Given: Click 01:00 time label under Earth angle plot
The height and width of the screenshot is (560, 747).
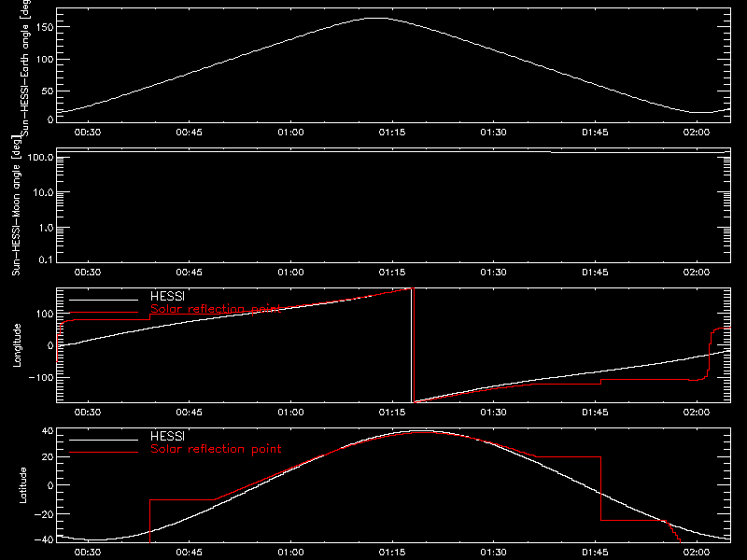Looking at the screenshot, I should pos(290,133).
